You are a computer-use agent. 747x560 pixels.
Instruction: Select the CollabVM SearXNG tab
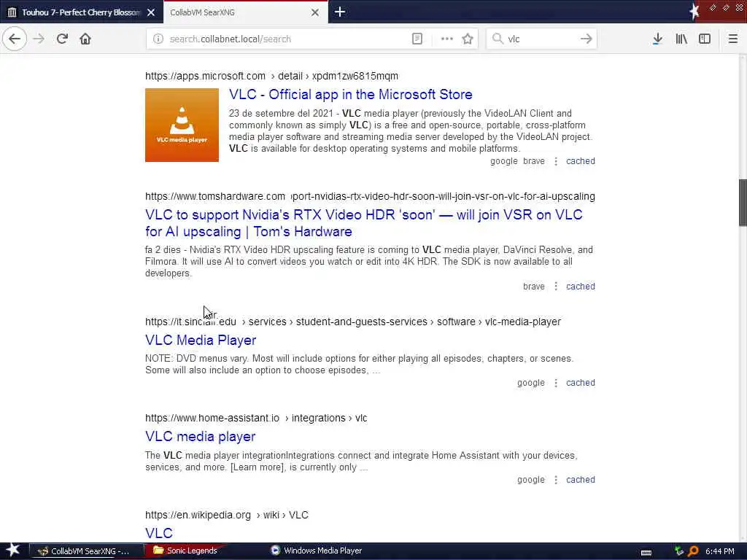245,12
